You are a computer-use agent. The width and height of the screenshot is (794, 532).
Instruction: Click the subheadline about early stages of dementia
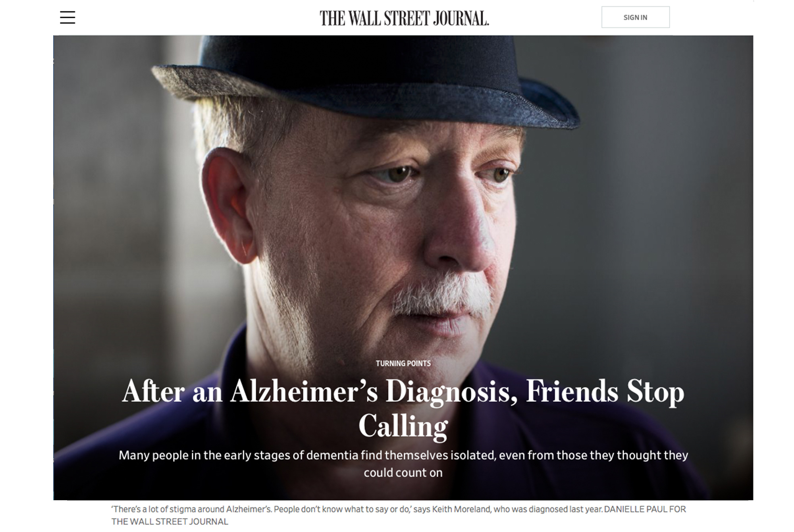point(403,464)
